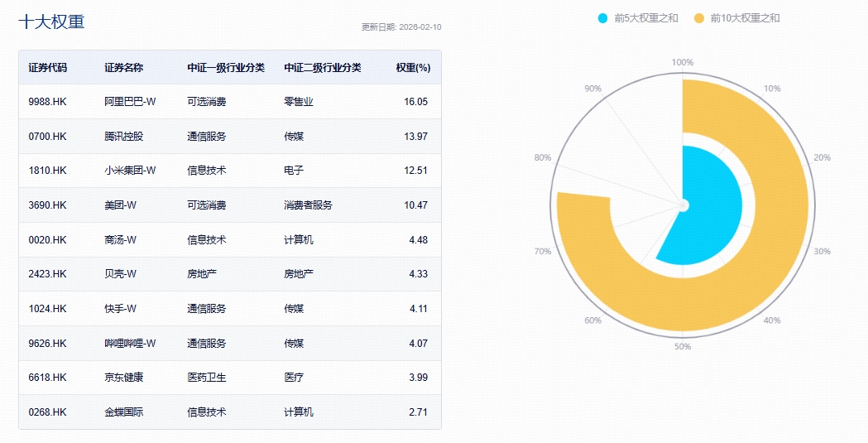This screenshot has width=868, height=443.
Task: Select the 证券代码 column header
Action: pos(48,68)
